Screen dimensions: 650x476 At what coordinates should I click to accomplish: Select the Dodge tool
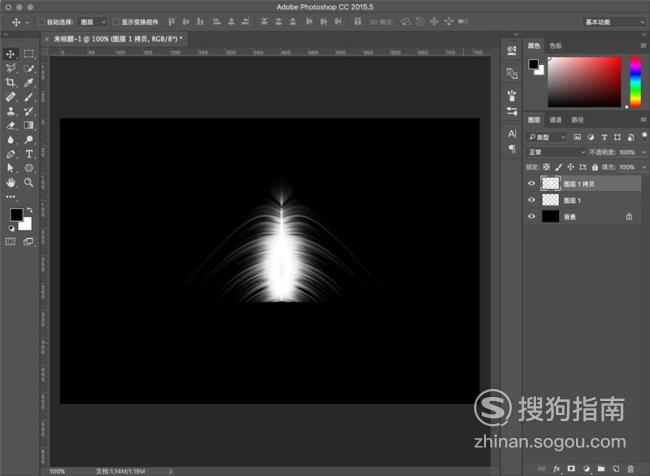click(29, 139)
